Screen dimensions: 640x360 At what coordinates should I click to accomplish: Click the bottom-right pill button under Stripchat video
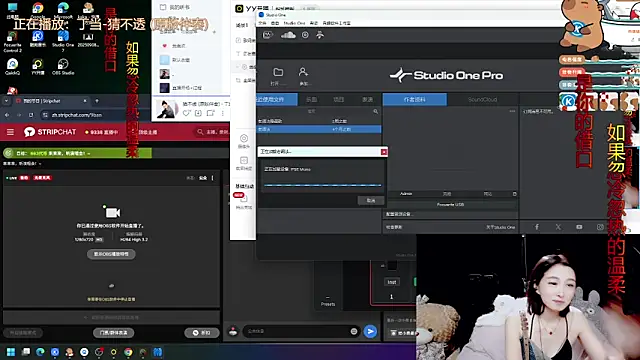pos(202,333)
